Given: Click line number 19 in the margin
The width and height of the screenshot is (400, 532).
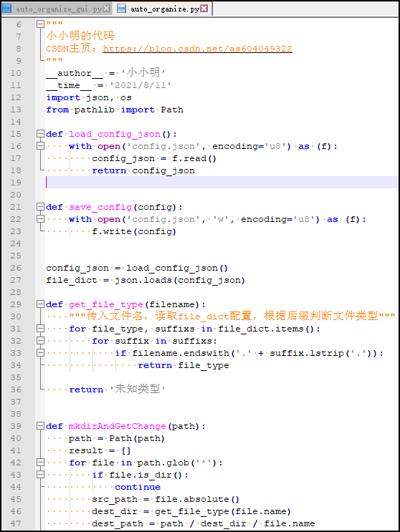Looking at the screenshot, I should click(16, 183).
